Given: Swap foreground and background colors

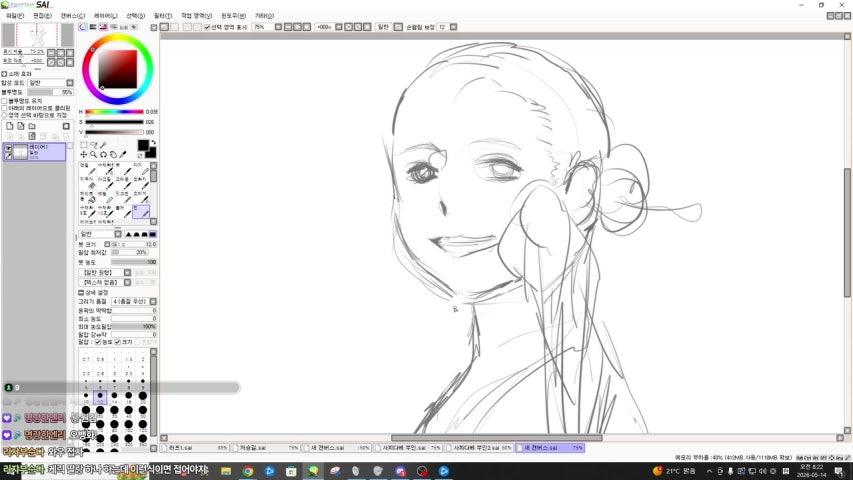Looking at the screenshot, I should click(x=153, y=143).
